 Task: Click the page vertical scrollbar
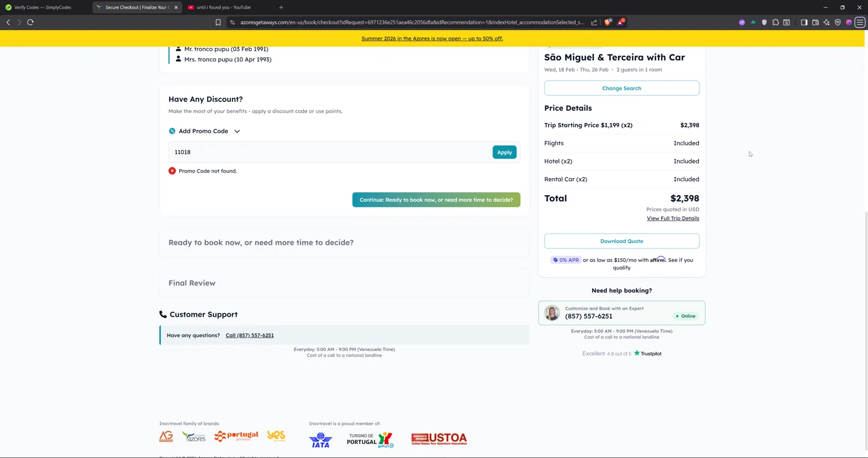tap(865, 330)
